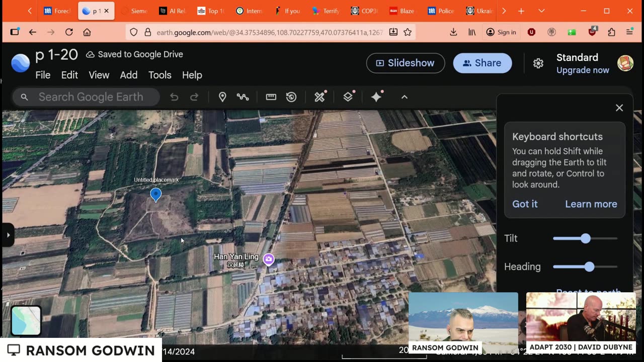
Task: Open the Edit menu
Action: (x=69, y=75)
